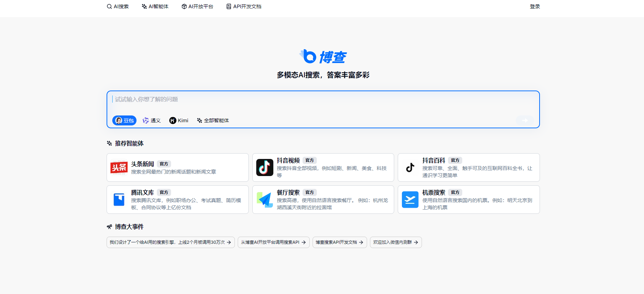Click the 博查大事件 section heading
This screenshot has height=294, width=644.
point(129,227)
